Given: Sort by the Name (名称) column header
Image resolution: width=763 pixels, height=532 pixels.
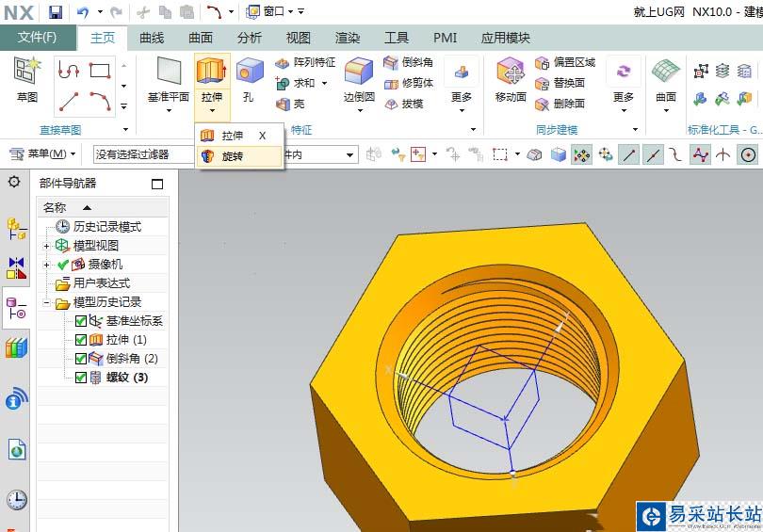Looking at the screenshot, I should pyautogui.click(x=103, y=208).
